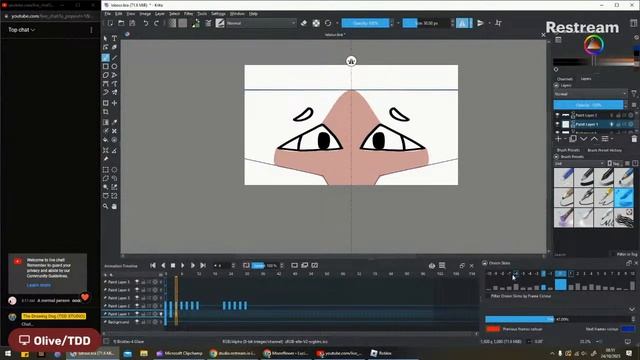The width and height of the screenshot is (640, 360).
Task: Open the Filter menu
Action: pos(188,14)
